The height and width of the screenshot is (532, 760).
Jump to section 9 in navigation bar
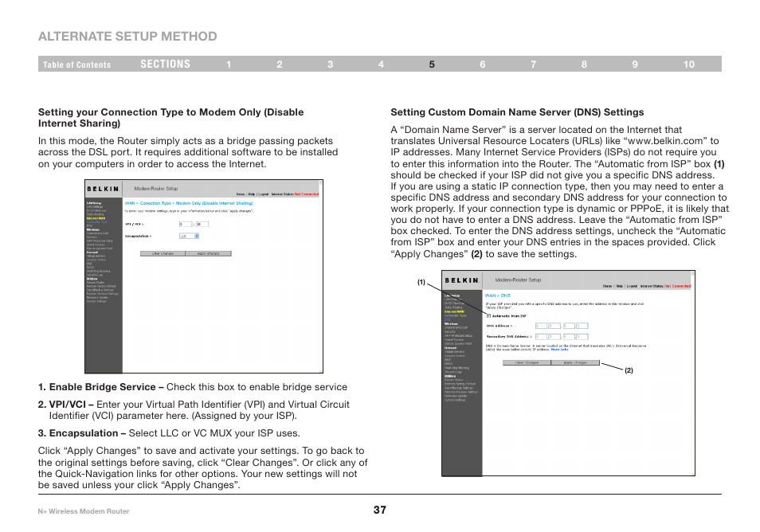tap(634, 64)
